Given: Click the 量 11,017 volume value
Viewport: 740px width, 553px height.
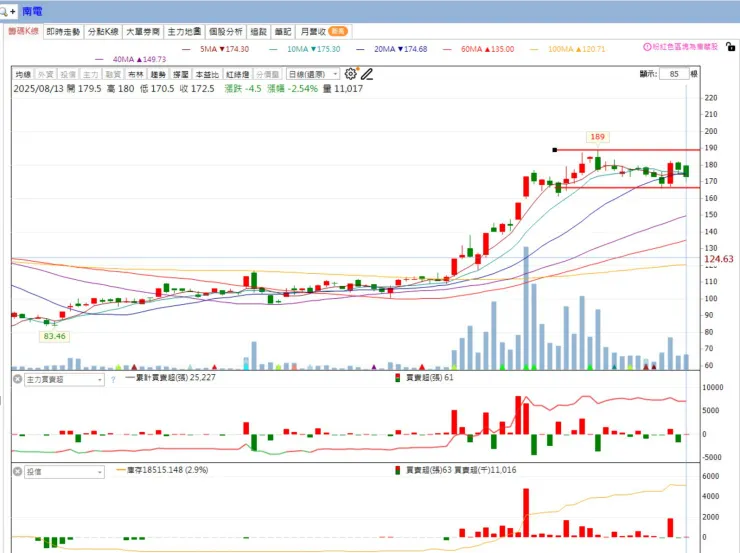Looking at the screenshot, I should (343, 89).
